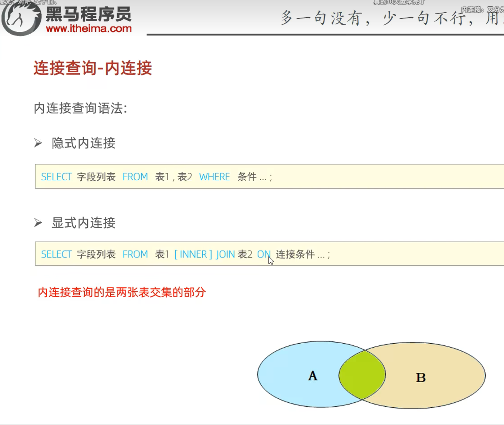Click the green intersection of the Venn diagram

362,375
